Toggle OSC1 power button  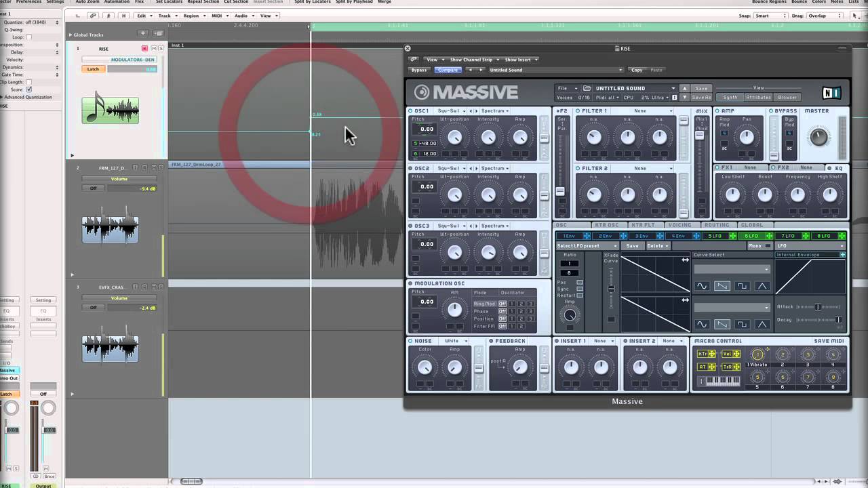coord(411,110)
